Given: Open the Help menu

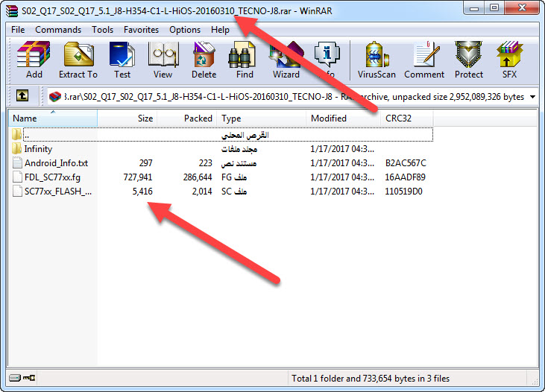Looking at the screenshot, I should click(220, 30).
